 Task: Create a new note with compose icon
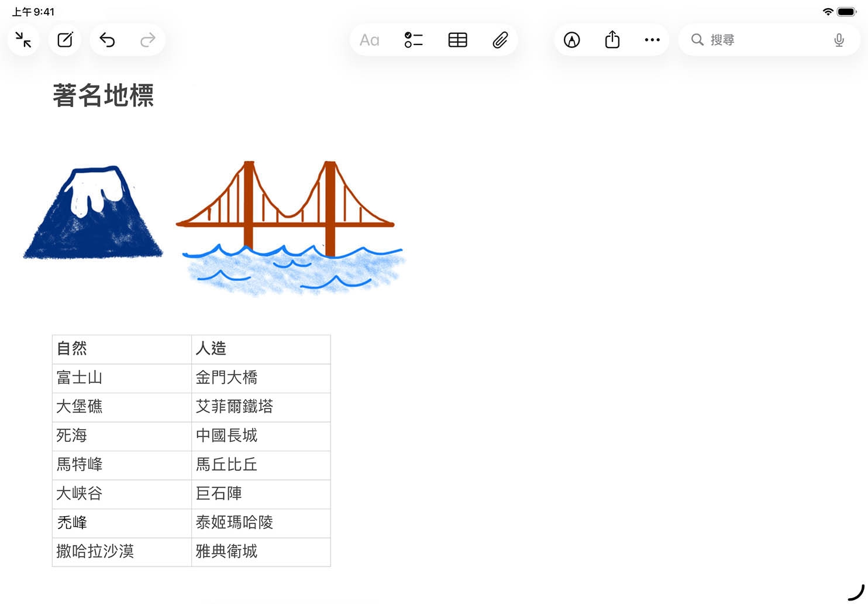pos(65,40)
